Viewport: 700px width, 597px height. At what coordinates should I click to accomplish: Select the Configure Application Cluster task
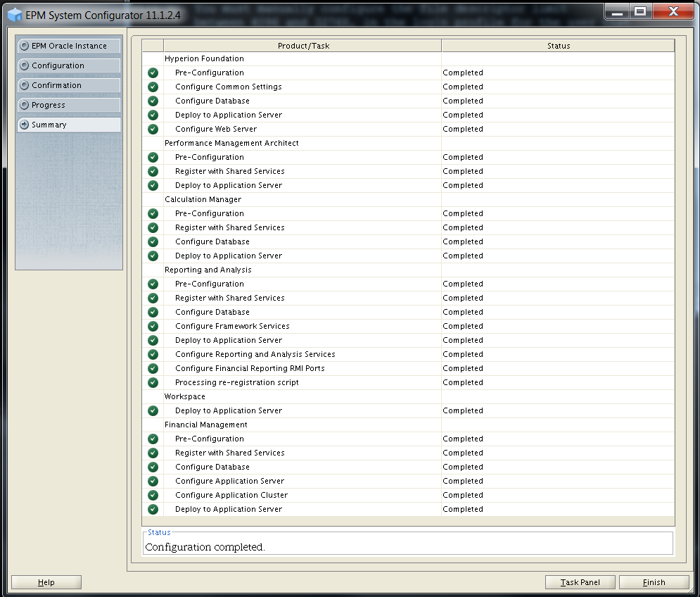pos(231,495)
